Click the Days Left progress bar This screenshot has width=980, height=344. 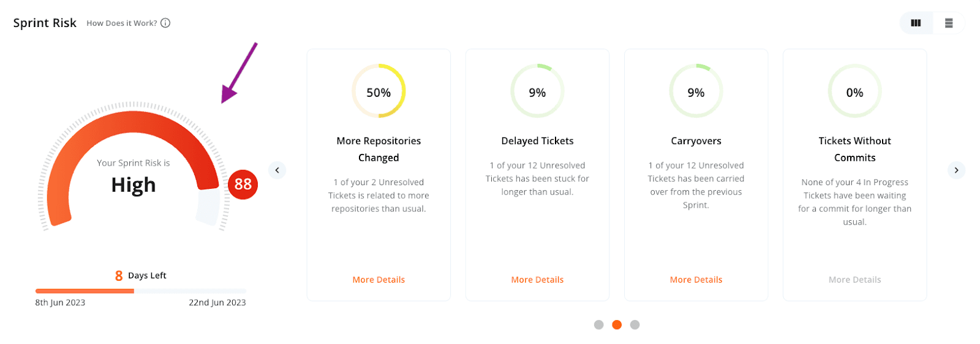[x=140, y=291]
